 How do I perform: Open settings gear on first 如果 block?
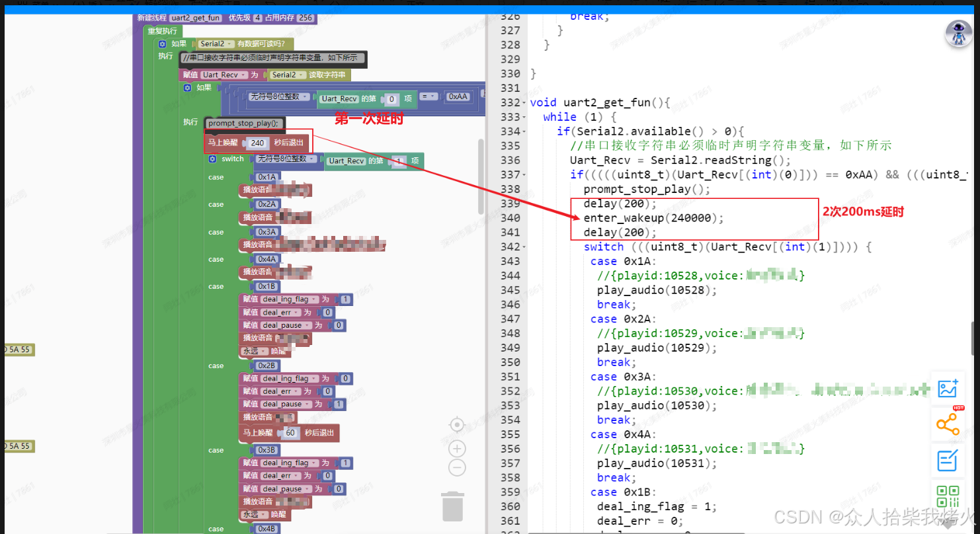pyautogui.click(x=162, y=44)
